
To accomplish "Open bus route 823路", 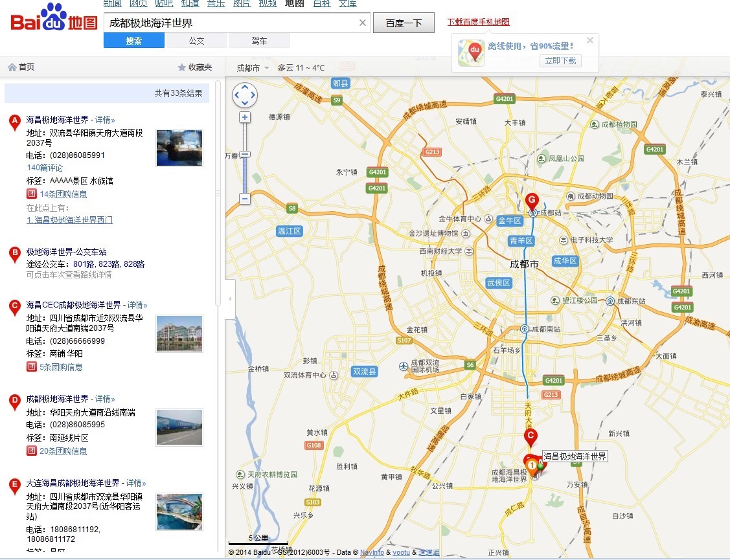I will [x=109, y=264].
